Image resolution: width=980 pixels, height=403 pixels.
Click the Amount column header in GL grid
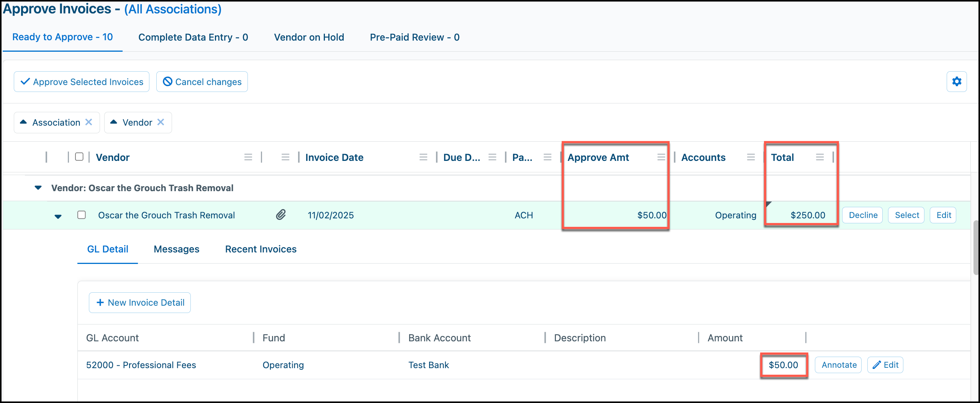coord(725,338)
